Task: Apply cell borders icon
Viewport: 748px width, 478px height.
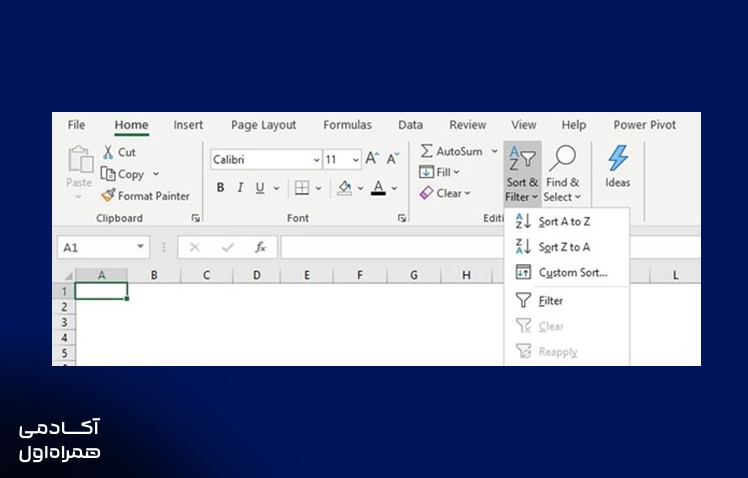Action: point(302,188)
